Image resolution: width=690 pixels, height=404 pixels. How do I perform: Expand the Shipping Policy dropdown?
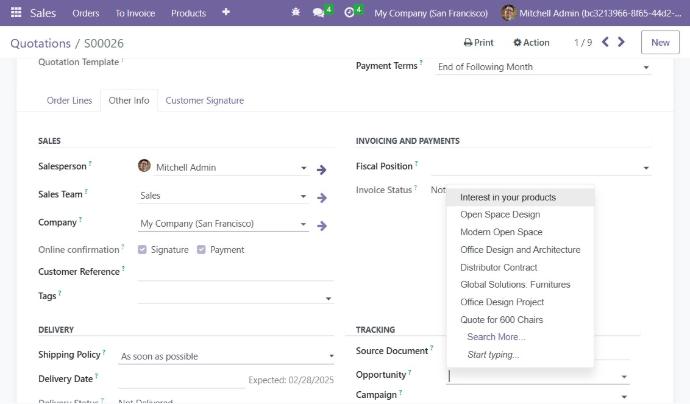tap(331, 356)
